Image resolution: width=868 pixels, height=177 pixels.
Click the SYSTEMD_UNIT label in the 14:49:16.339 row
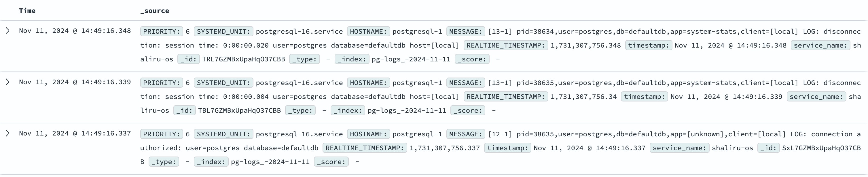[x=224, y=83]
